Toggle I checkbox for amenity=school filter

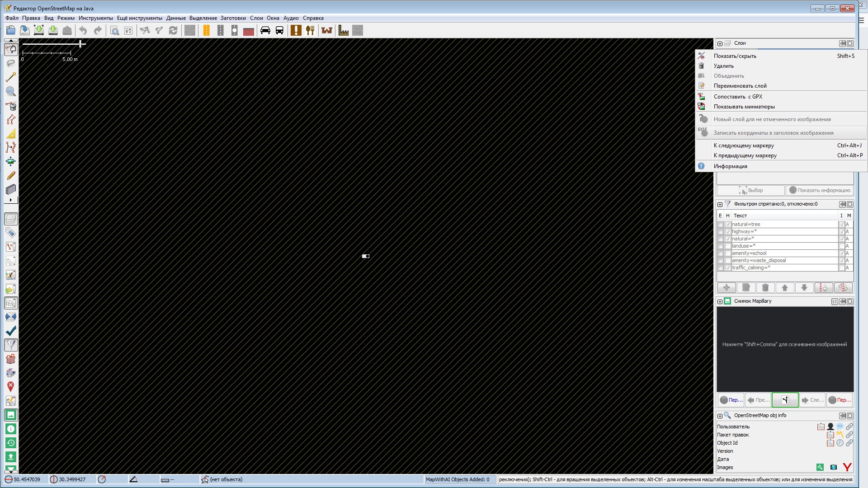pos(842,253)
